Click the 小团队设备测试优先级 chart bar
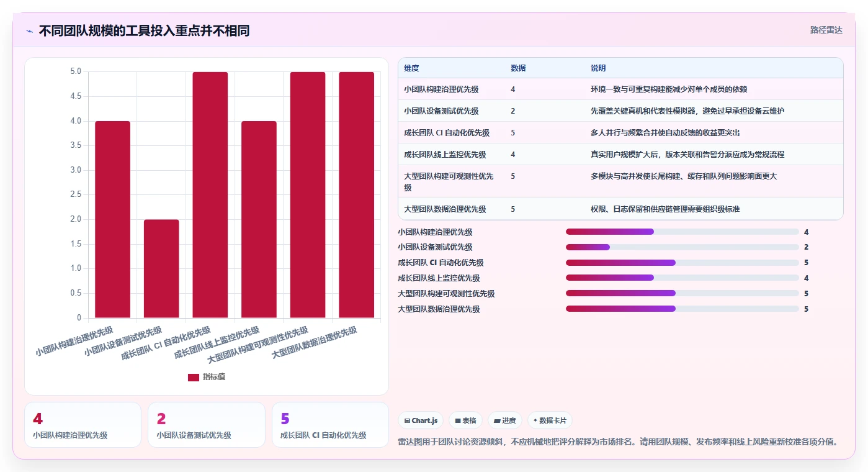Image resolution: width=868 pixels, height=472 pixels. [161, 269]
